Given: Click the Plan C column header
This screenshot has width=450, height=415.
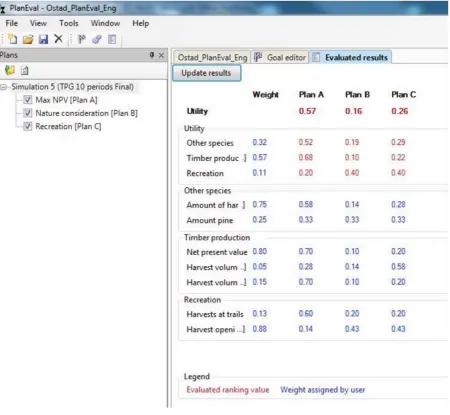Looking at the screenshot, I should pyautogui.click(x=404, y=95).
